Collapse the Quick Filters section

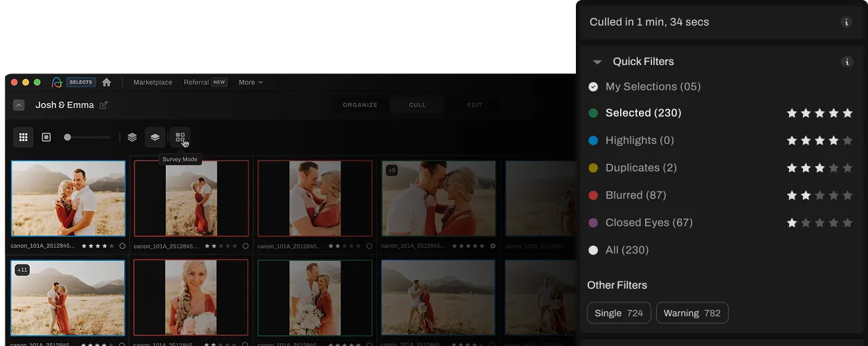coord(597,62)
